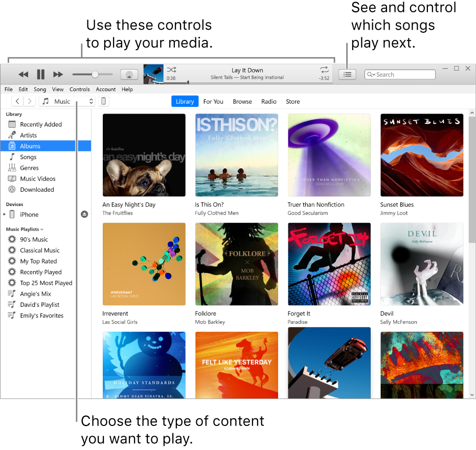Open the AirPlay output selector
The width and height of the screenshot is (476, 450).
(129, 75)
